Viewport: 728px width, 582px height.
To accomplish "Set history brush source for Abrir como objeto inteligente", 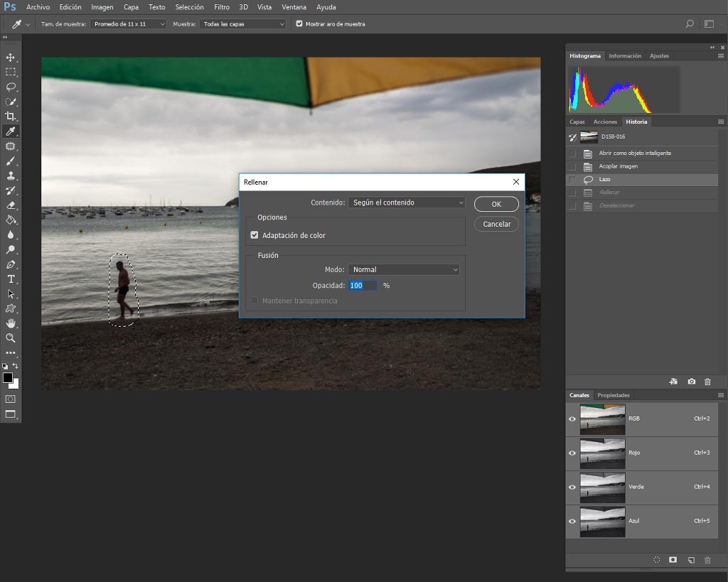I will click(572, 153).
